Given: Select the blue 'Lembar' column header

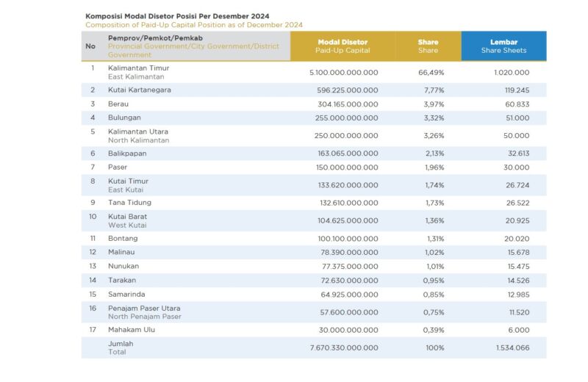Looking at the screenshot, I should (x=503, y=46).
